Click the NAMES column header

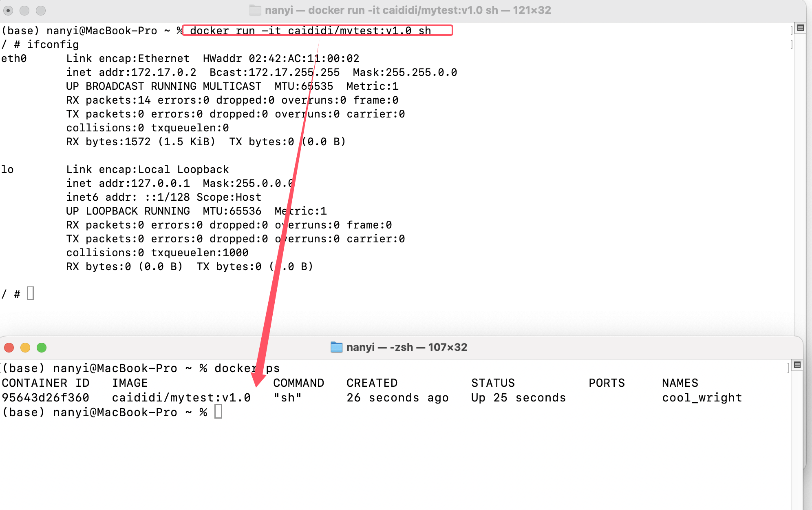(680, 383)
